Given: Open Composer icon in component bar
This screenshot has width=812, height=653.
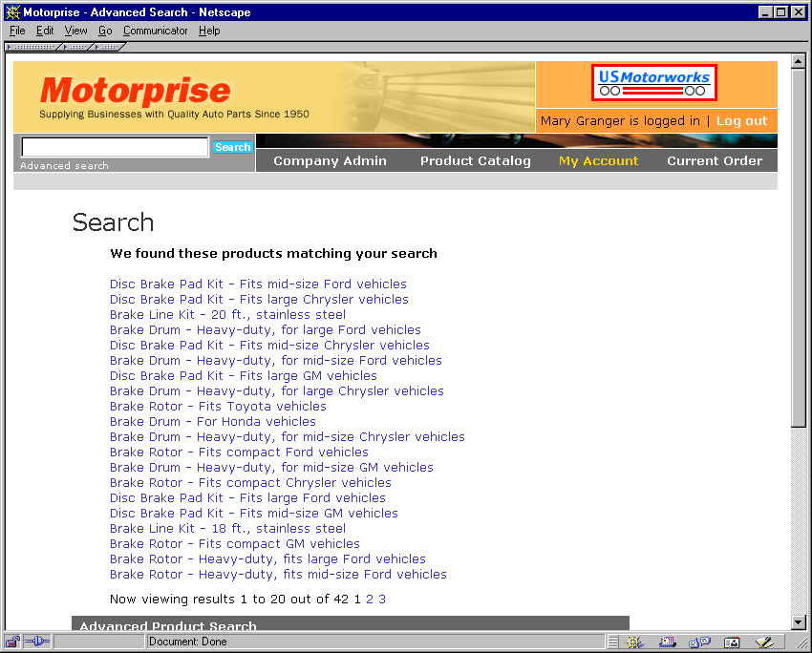Looking at the screenshot, I should click(764, 642).
